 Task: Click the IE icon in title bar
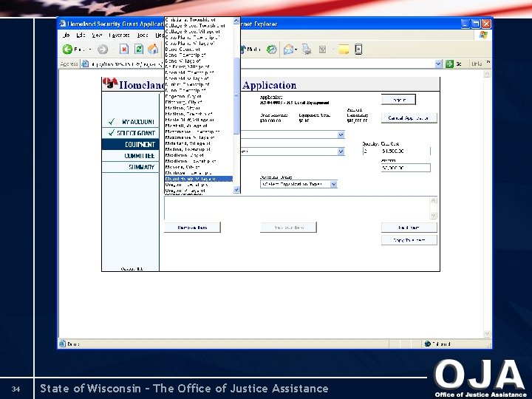pos(62,24)
